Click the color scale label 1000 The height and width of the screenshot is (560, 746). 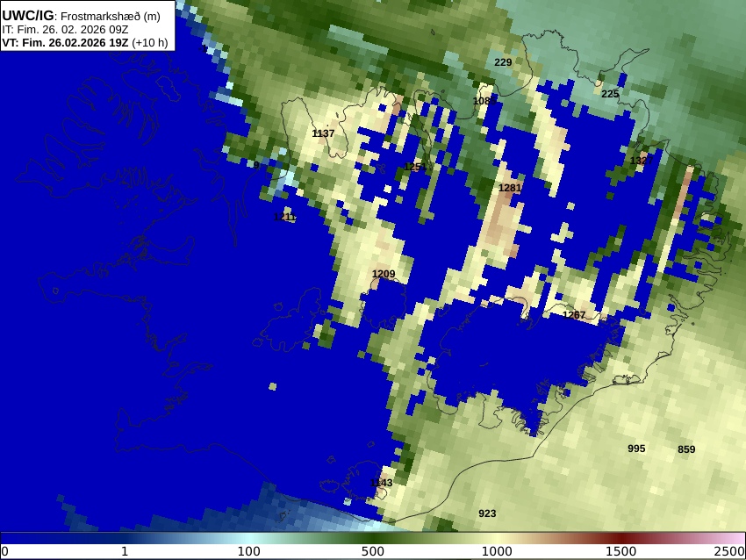(497, 551)
